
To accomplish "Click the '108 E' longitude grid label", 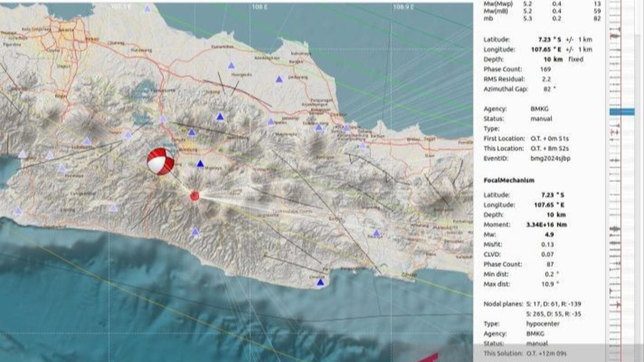I will click(260, 8).
